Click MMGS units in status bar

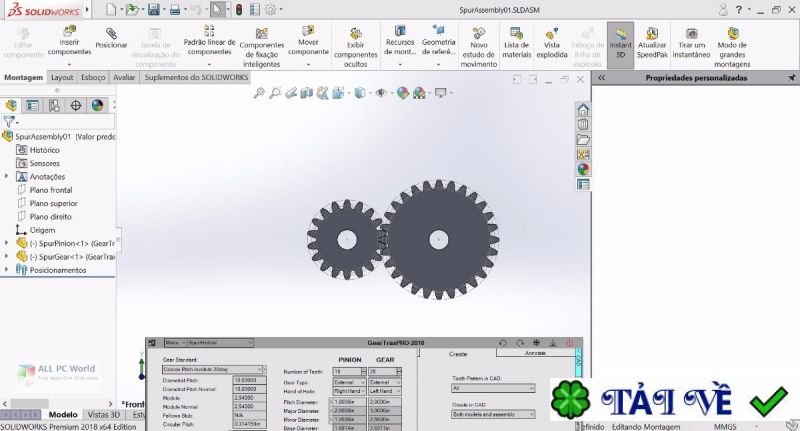pos(724,426)
